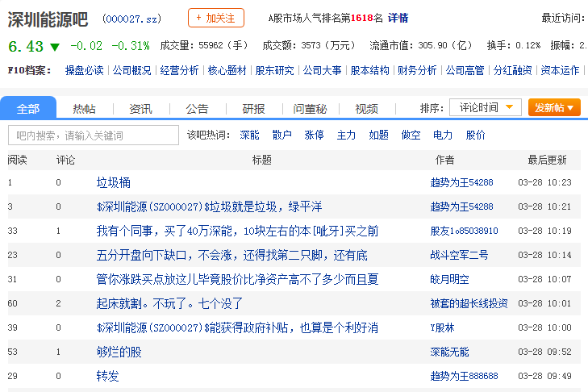Viewport: 588px width, 392px height.
Task: Click the hot word 如题
Action: point(378,135)
